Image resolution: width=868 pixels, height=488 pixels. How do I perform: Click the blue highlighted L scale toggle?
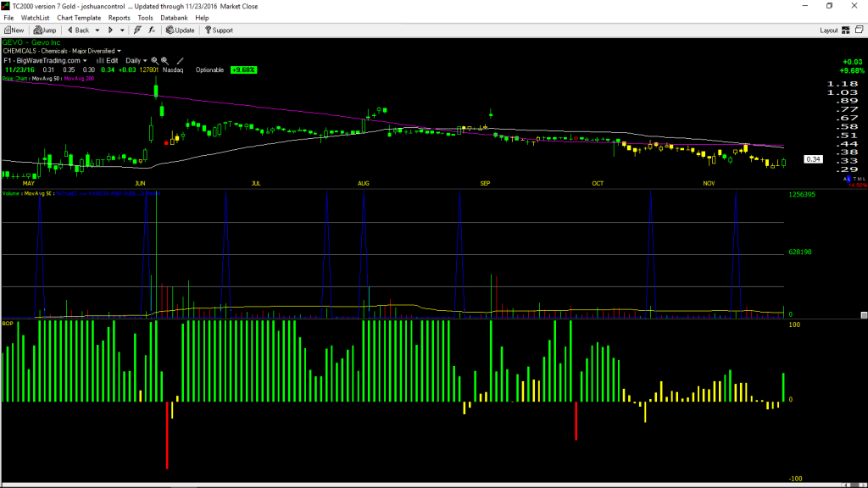(848, 179)
